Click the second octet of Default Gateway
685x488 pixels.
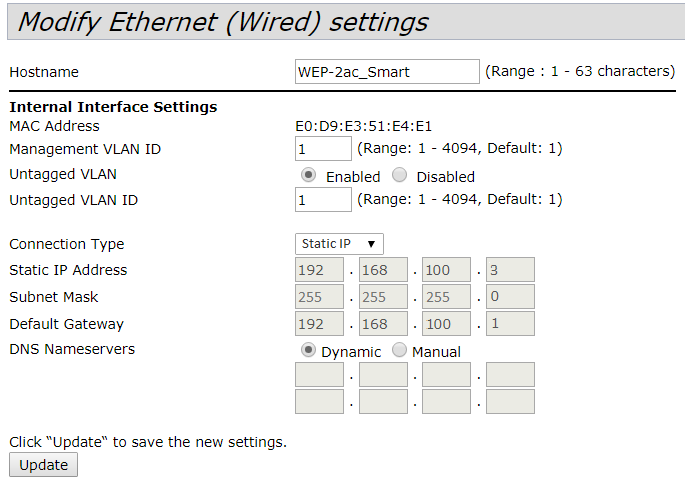[383, 324]
